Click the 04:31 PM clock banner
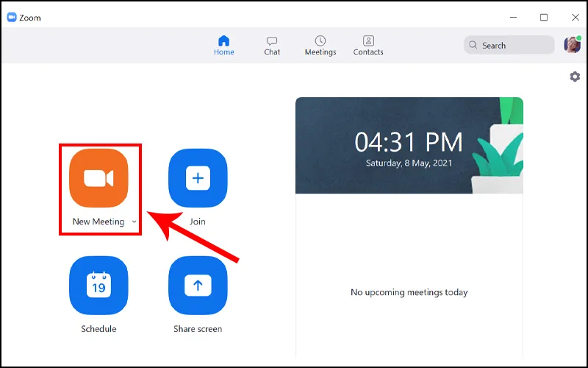This screenshot has width=588, height=368. click(x=409, y=146)
